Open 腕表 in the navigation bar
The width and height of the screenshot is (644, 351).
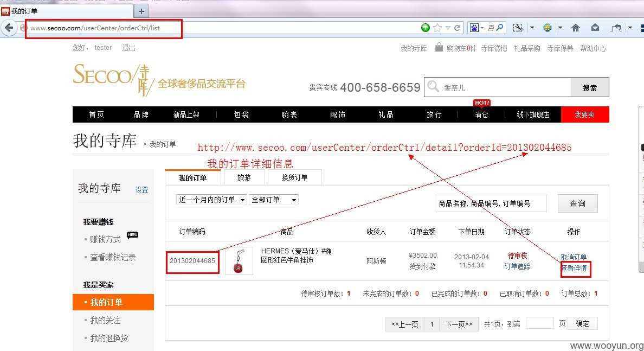(289, 114)
